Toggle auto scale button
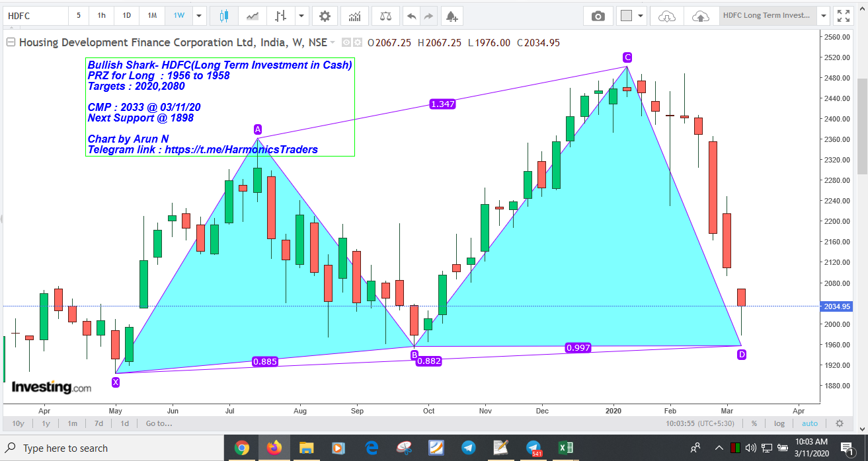Image resolution: width=868 pixels, height=461 pixels. (810, 423)
